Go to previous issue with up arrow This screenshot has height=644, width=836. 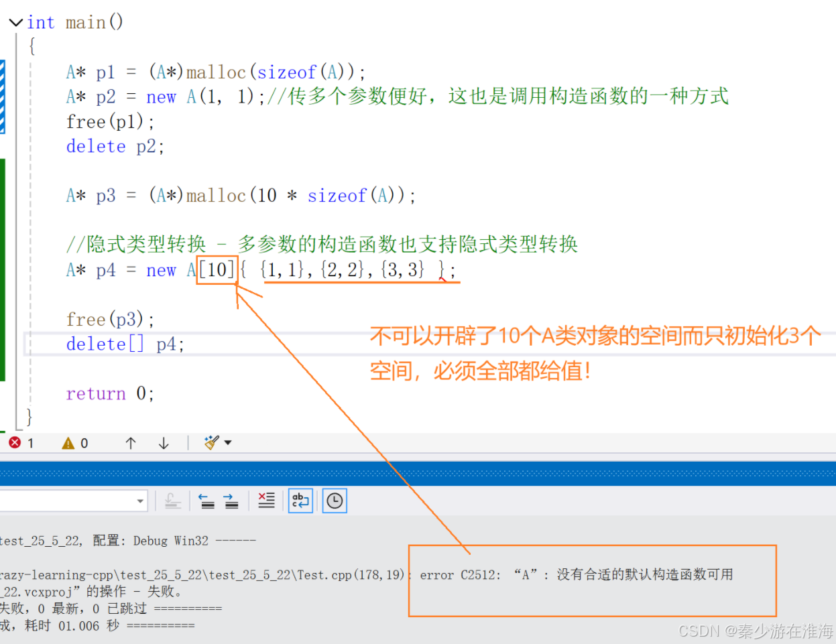click(x=131, y=443)
